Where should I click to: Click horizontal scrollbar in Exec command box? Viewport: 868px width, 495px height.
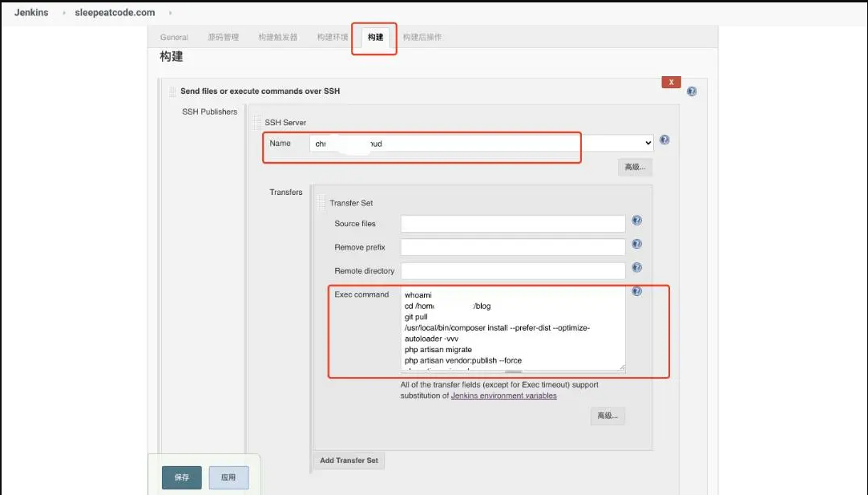coord(513,371)
